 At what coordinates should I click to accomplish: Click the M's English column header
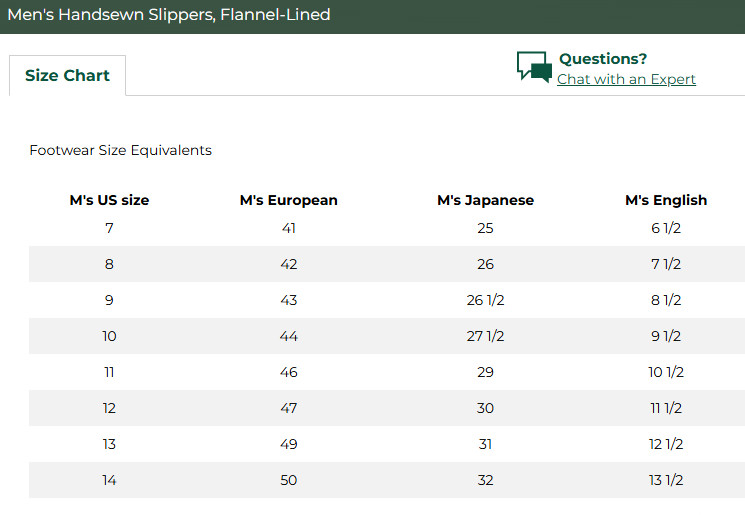[666, 200]
